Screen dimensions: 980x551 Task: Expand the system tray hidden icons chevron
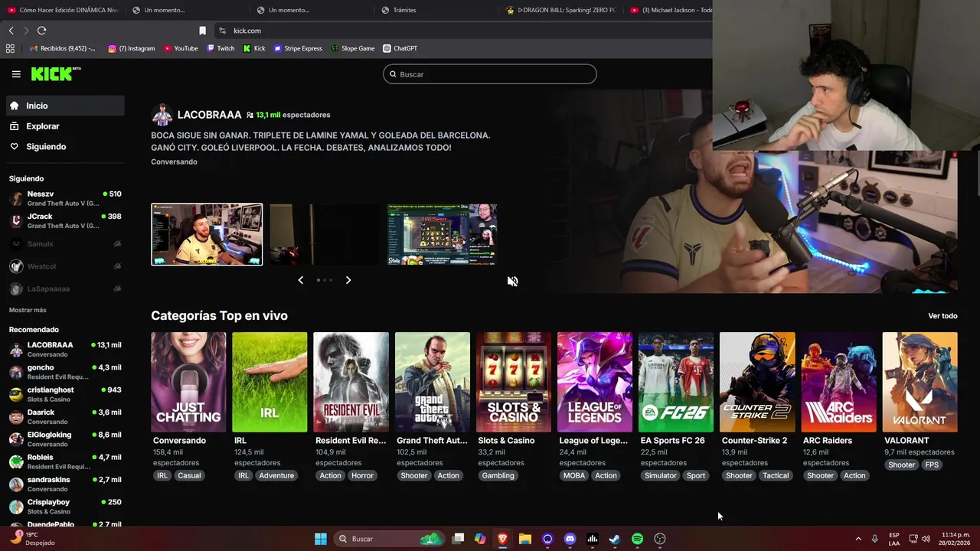click(857, 539)
